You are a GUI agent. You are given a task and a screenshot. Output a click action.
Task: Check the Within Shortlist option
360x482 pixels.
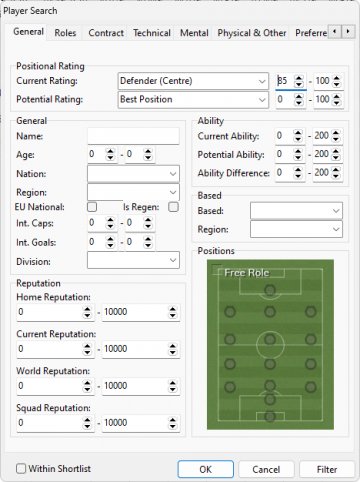pyautogui.click(x=21, y=469)
